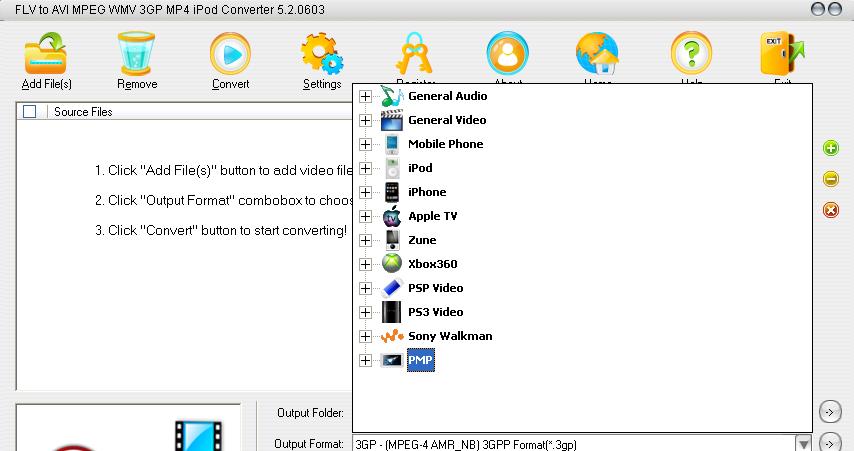Click the Exit door icon
The image size is (854, 451).
coord(782,53)
